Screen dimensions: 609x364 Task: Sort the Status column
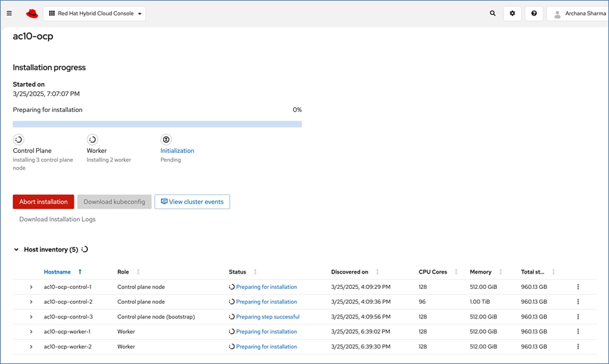(255, 271)
